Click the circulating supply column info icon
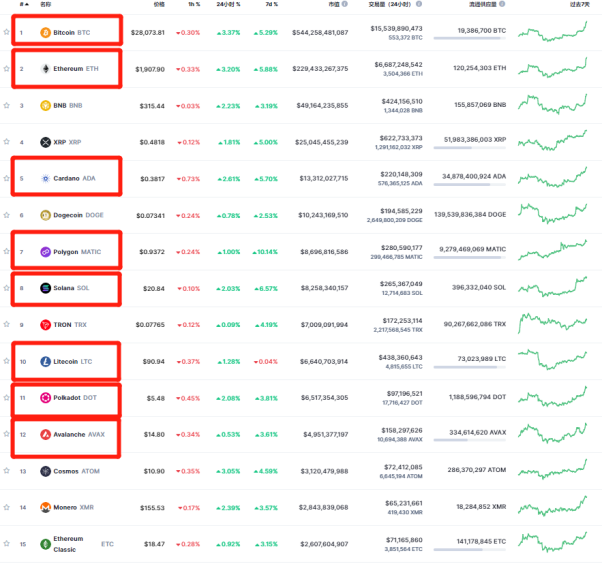The height and width of the screenshot is (564, 602). tap(502, 4)
